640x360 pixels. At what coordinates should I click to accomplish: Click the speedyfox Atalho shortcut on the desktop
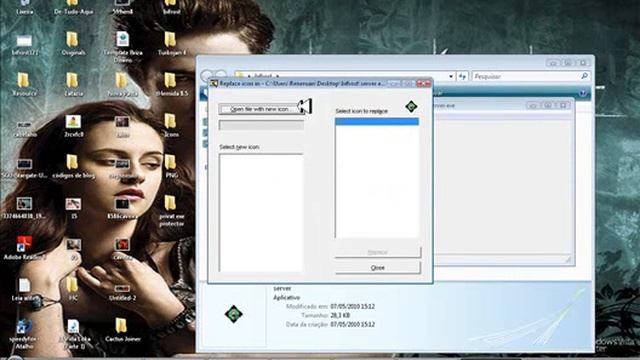click(x=24, y=334)
